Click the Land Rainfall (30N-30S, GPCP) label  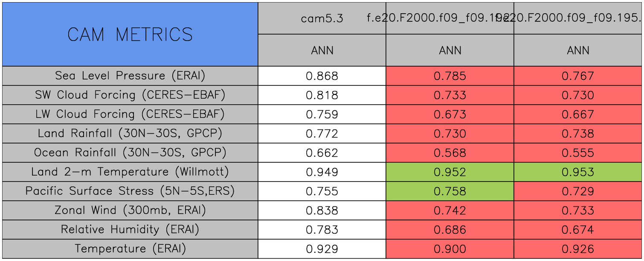click(130, 133)
